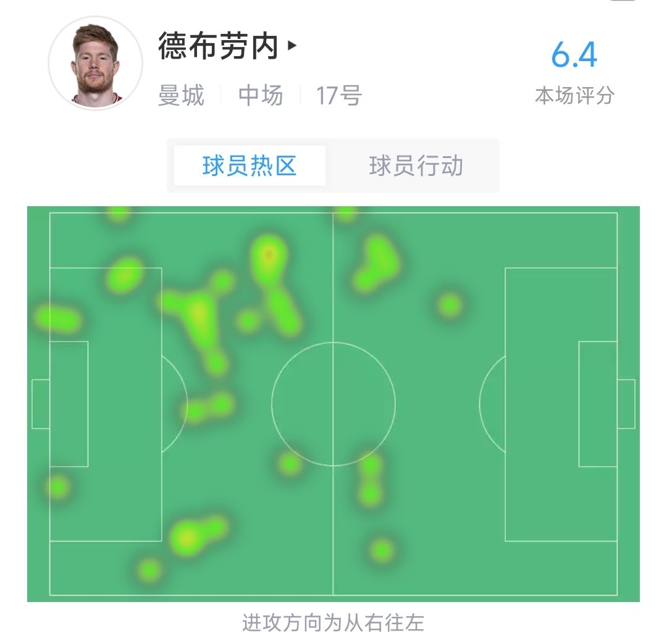Tap the 6.4 match rating
The image size is (667, 644).
(x=574, y=55)
